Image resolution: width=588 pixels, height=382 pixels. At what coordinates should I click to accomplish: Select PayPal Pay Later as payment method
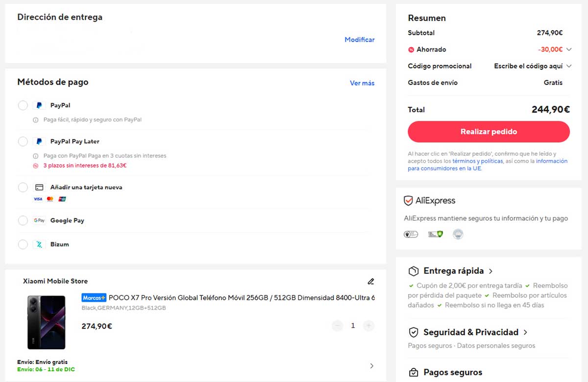(x=23, y=142)
